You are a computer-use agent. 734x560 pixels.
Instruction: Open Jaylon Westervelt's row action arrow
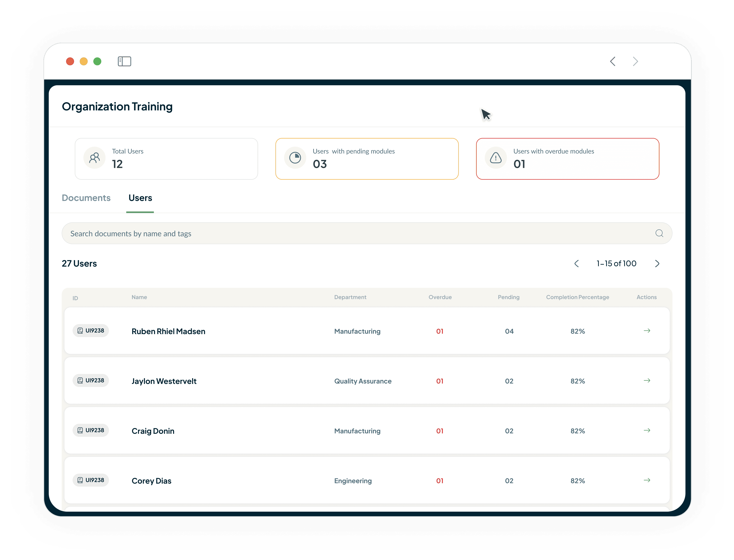pyautogui.click(x=647, y=381)
